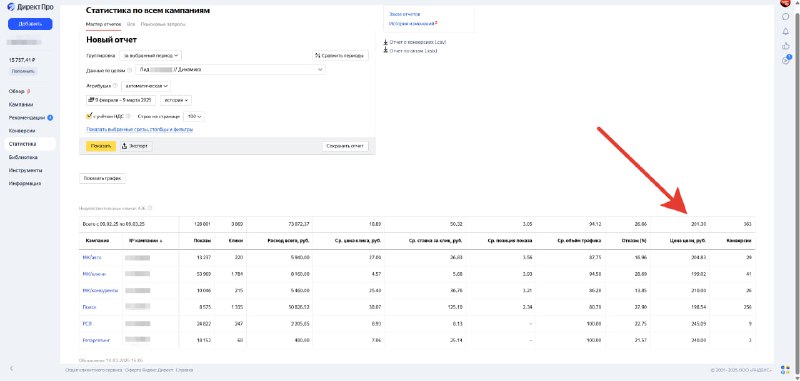Click the help icon next to Данные по целям
Viewport: 800px width, 381px height.
click(x=130, y=70)
